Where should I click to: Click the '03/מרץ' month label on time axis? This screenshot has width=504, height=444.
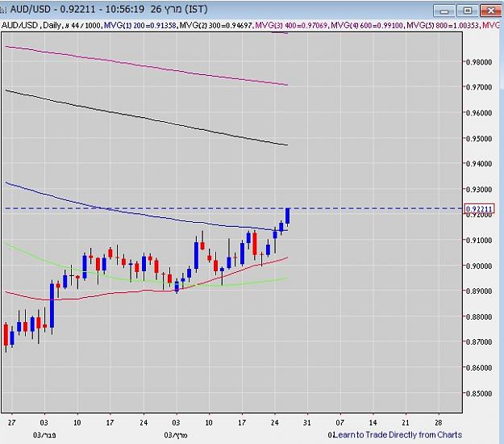click(x=176, y=435)
